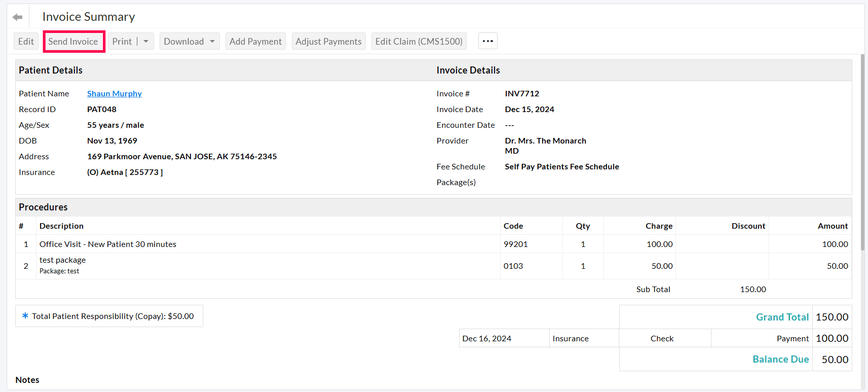Click the vertical scrollbar on the right

pos(863,152)
